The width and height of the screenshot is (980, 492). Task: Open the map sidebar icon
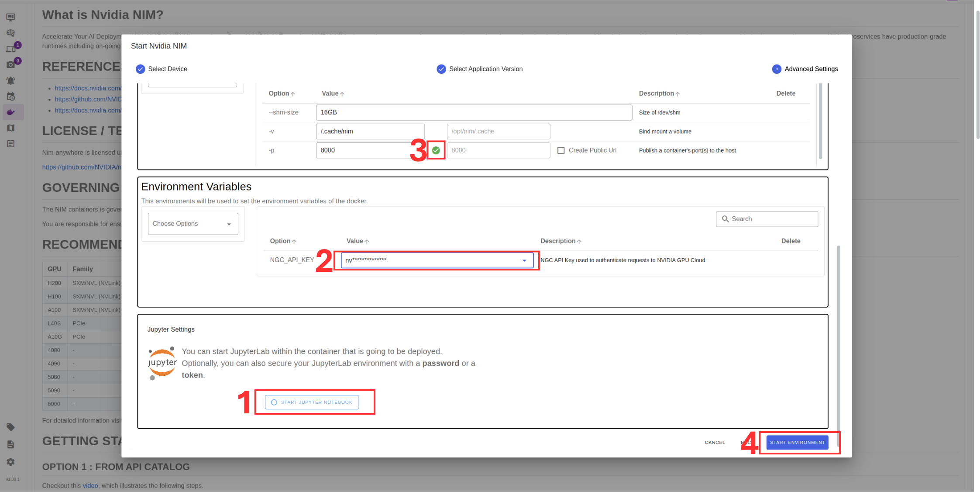pos(11,128)
